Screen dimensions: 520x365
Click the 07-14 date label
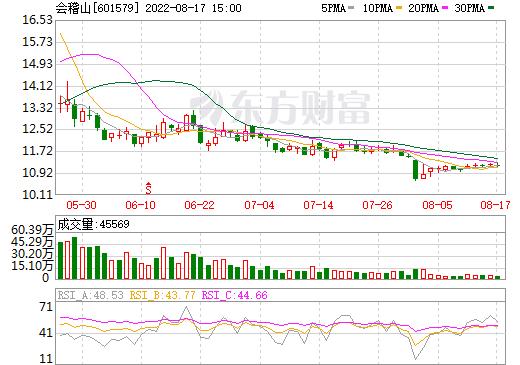pos(318,205)
